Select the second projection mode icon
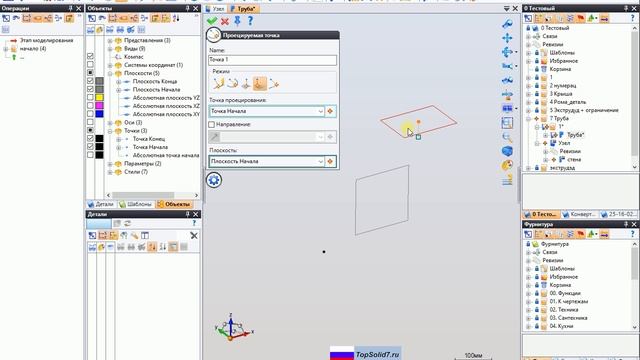Image resolution: width=640 pixels, height=360 pixels. pyautogui.click(x=232, y=84)
